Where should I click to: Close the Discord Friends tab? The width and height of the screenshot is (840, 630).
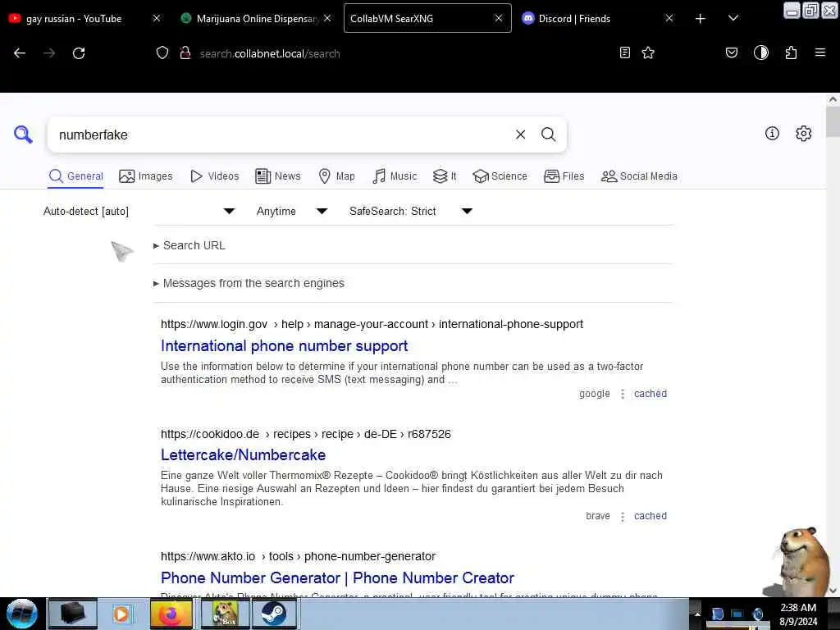pos(669,18)
